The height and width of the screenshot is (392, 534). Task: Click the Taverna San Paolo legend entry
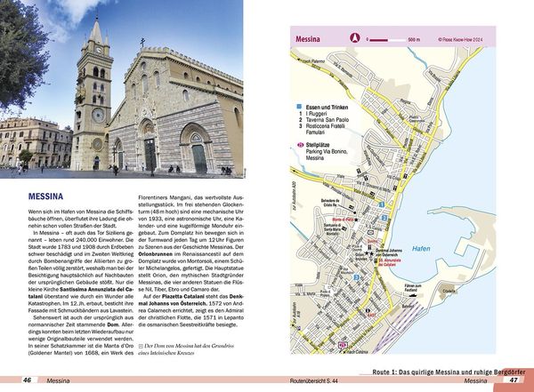point(328,120)
